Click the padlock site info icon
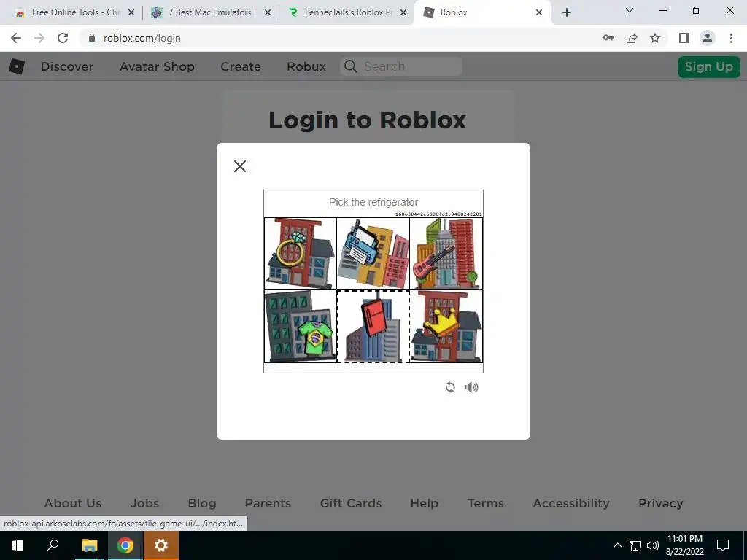 point(92,38)
